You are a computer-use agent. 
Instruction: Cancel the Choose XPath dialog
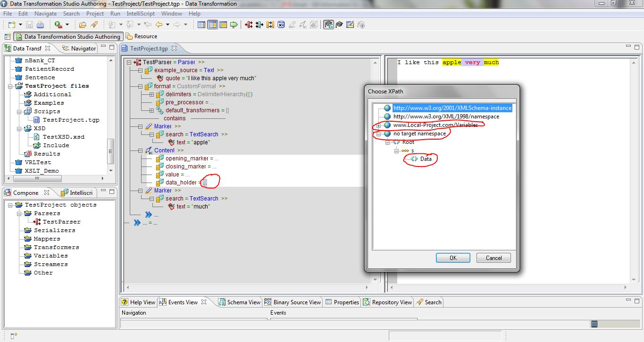click(493, 258)
